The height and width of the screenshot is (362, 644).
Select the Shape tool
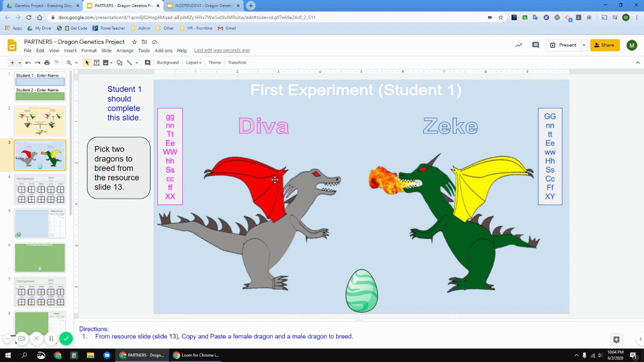coord(119,62)
